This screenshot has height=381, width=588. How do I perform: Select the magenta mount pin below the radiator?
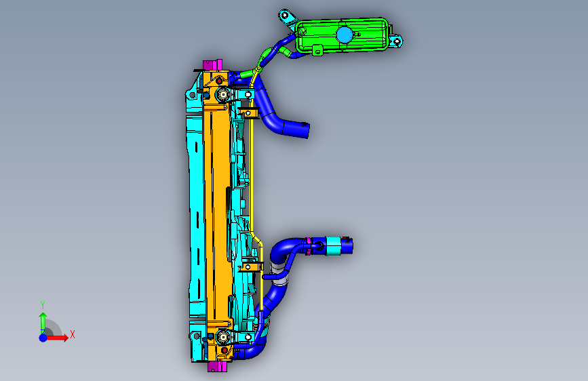point(218,366)
